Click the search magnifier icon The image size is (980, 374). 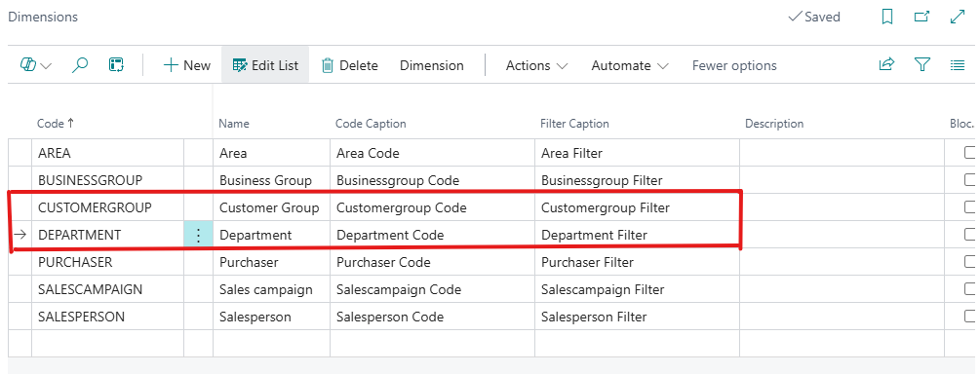(80, 65)
